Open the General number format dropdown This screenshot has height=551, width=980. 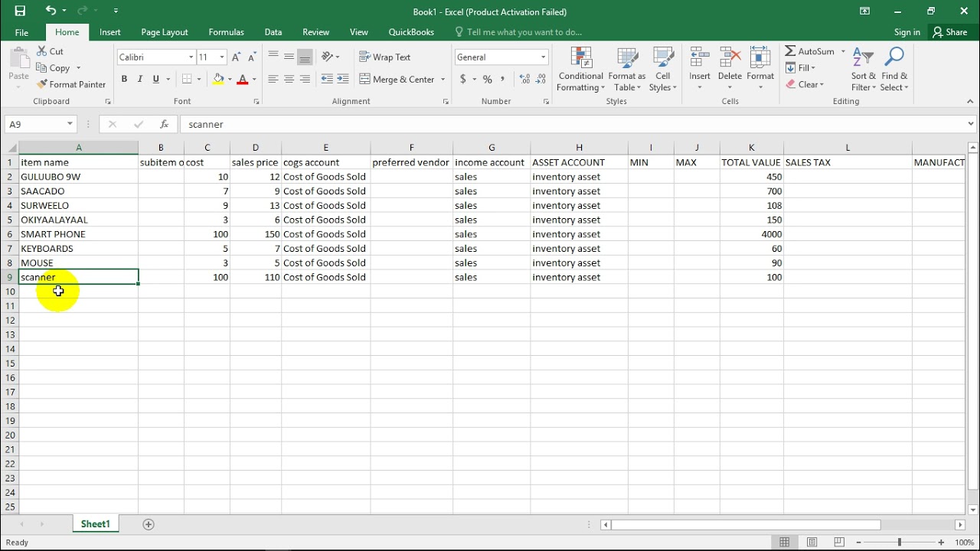click(544, 57)
